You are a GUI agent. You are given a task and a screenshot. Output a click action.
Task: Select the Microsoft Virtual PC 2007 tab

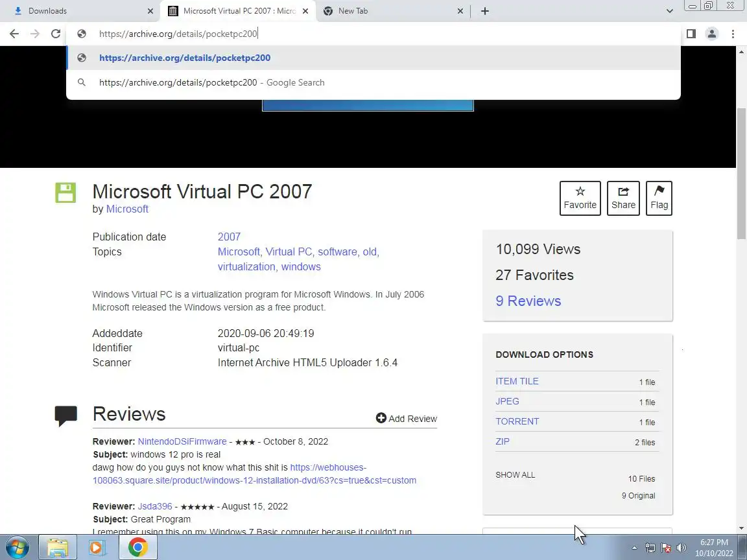pos(238,11)
